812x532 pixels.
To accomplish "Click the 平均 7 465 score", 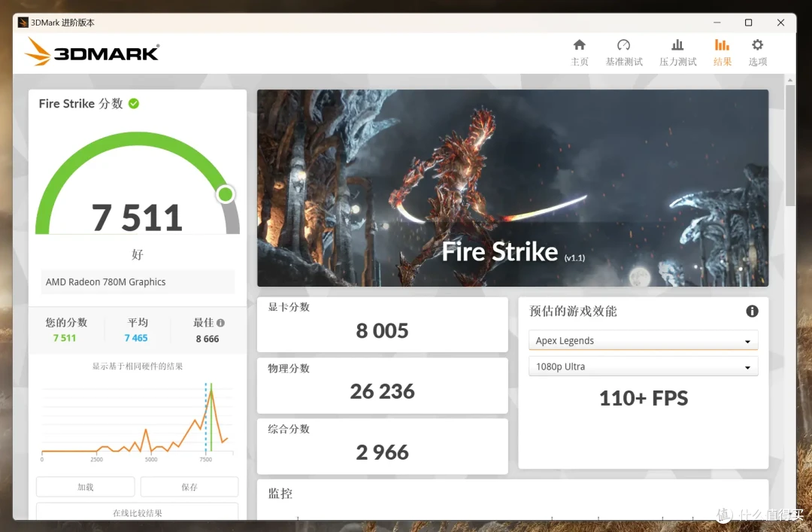I will 136,338.
